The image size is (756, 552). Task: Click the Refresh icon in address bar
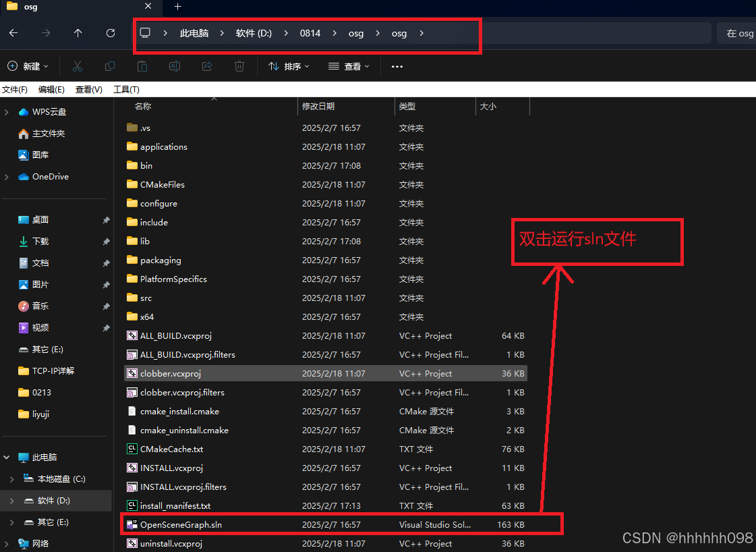[110, 32]
